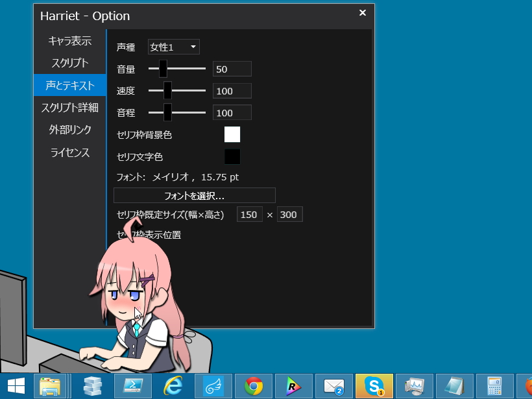Open the 外部リンク settings section

[x=69, y=129]
